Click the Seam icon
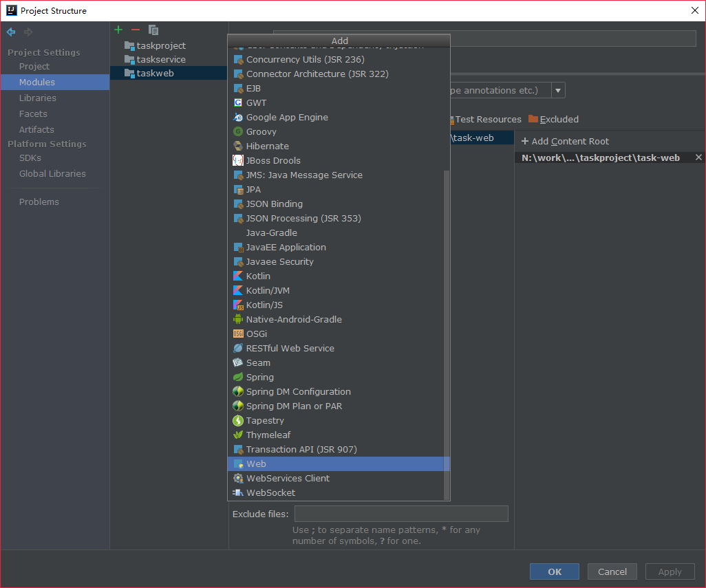This screenshot has width=706, height=588. tap(238, 362)
